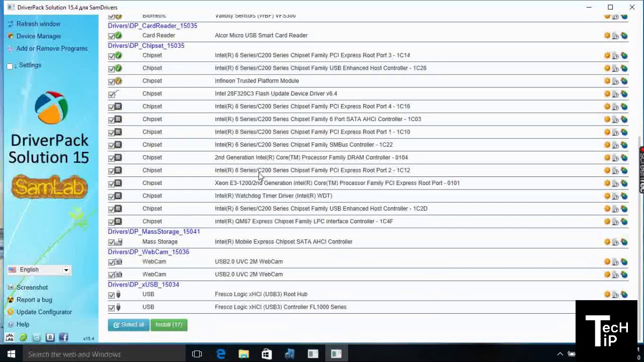Open File Explorer from the taskbar

coord(244,354)
